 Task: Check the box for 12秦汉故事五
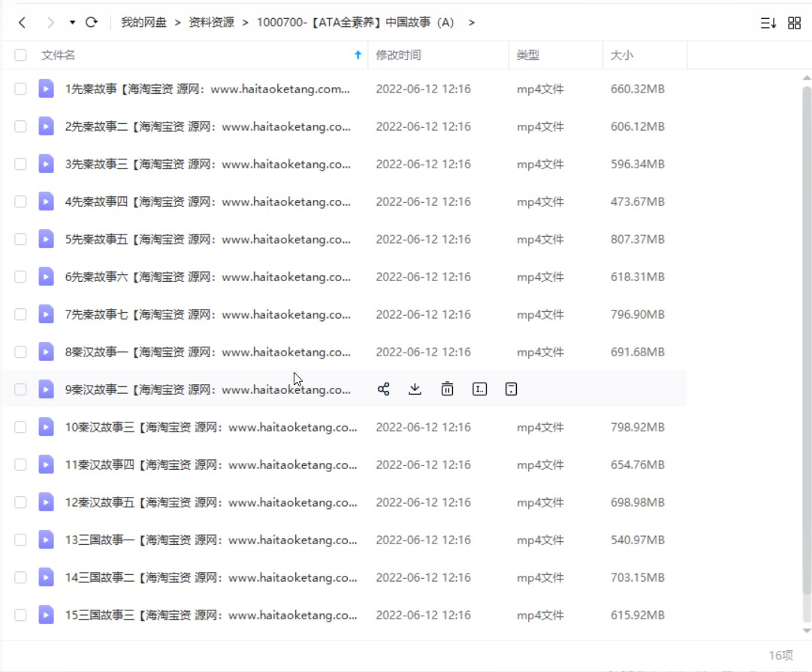pyautogui.click(x=21, y=502)
